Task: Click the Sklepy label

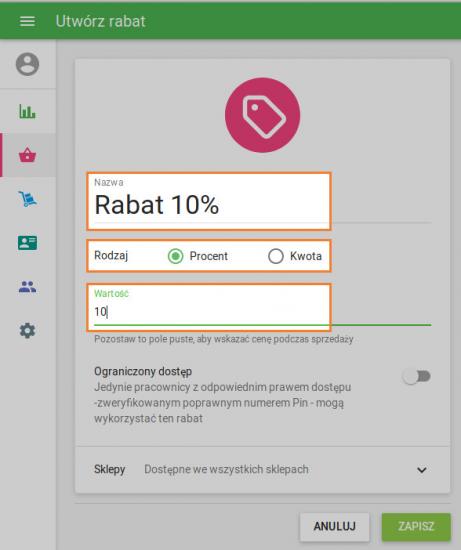Action: pyautogui.click(x=109, y=469)
